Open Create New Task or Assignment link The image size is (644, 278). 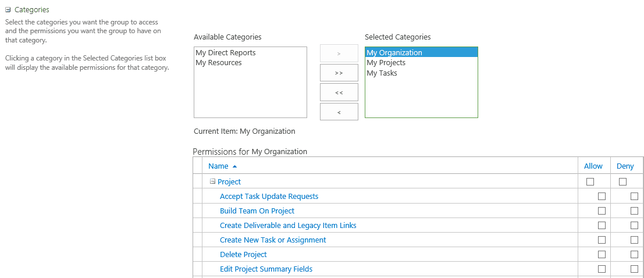pyautogui.click(x=273, y=240)
